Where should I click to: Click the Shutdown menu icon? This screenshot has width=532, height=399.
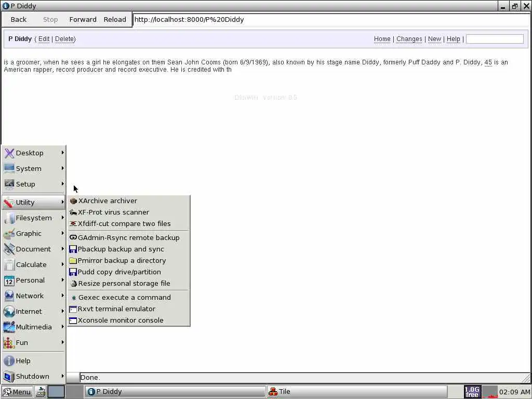click(x=9, y=377)
